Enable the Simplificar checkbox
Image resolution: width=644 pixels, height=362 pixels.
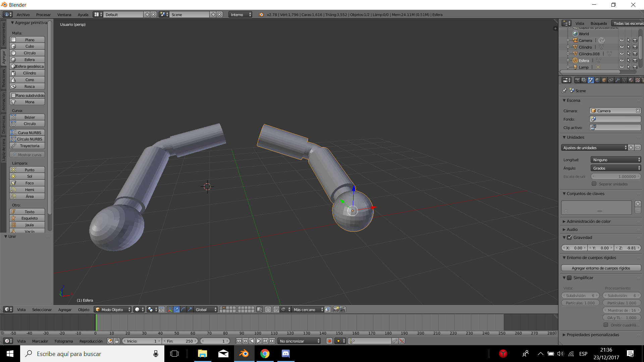point(569,278)
